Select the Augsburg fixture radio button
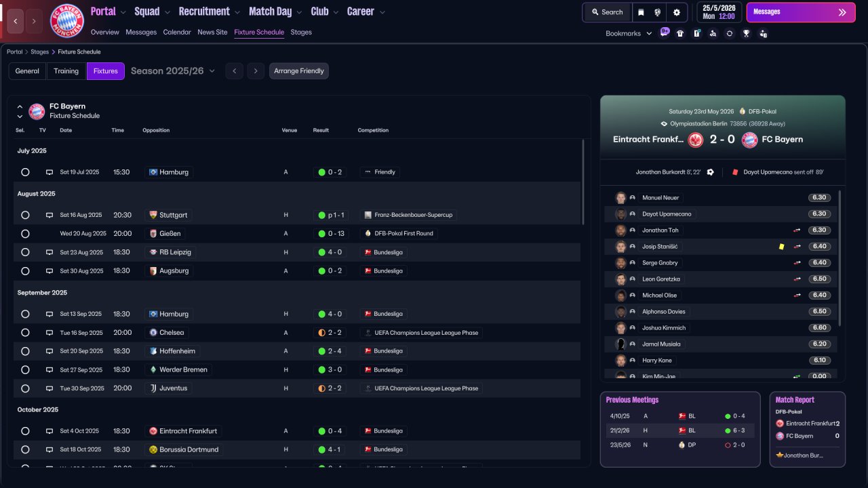This screenshot has width=868, height=488. coord(25,271)
